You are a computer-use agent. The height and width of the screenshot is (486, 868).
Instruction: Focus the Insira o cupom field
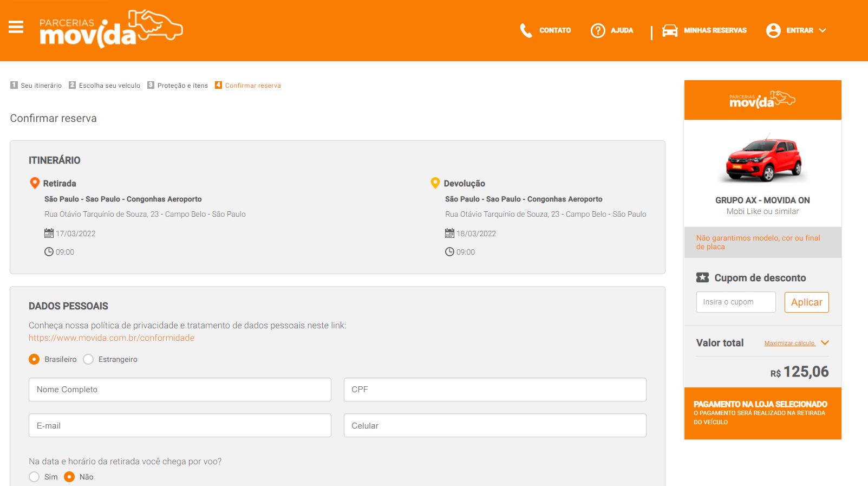736,302
